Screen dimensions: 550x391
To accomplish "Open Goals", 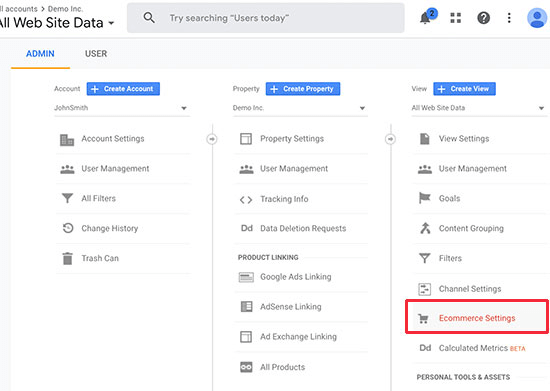I will click(449, 198).
